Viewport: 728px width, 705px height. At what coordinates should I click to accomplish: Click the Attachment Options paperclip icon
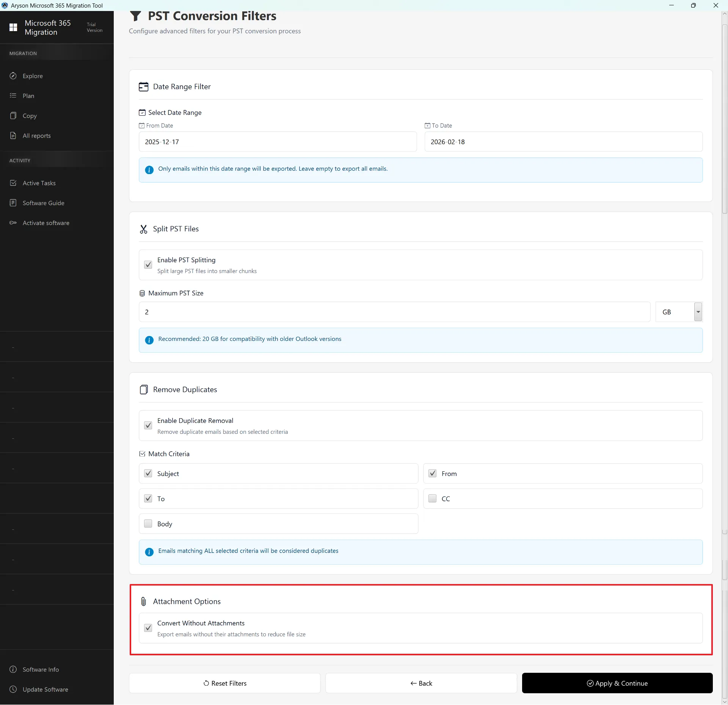(x=143, y=601)
